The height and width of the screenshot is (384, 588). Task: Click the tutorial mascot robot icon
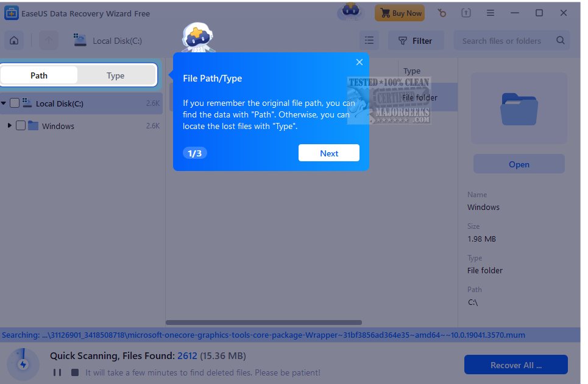197,37
